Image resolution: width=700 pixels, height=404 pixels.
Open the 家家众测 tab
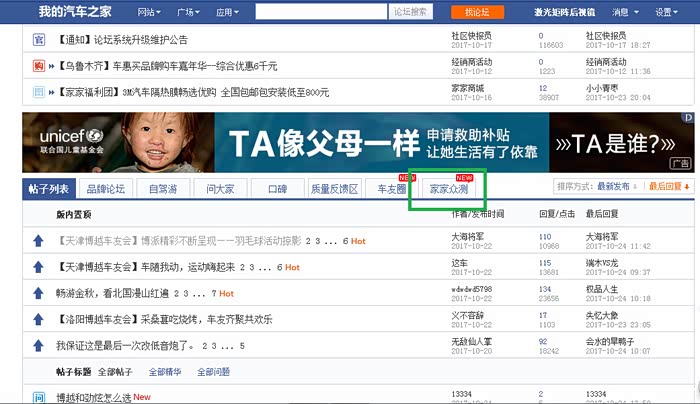(x=449, y=189)
